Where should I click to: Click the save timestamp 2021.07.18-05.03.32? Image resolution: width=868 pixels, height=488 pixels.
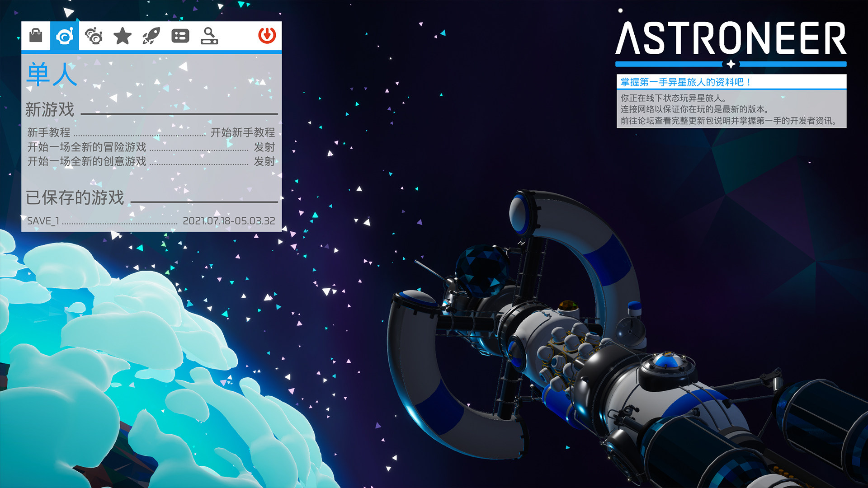coord(229,221)
